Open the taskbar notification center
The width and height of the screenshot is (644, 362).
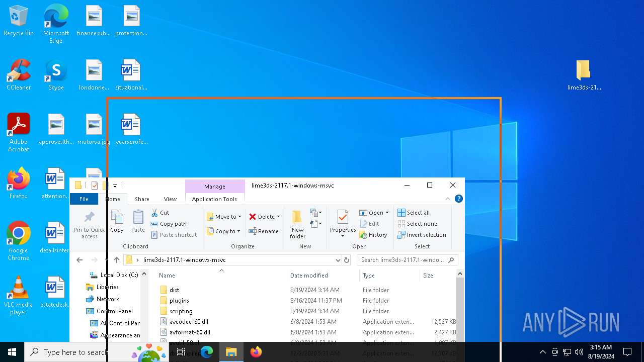627,352
